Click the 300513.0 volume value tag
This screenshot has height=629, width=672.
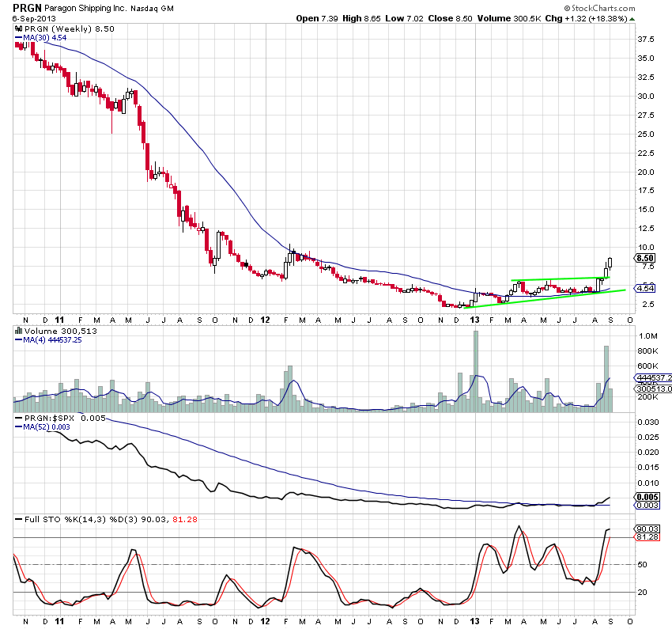653,389
